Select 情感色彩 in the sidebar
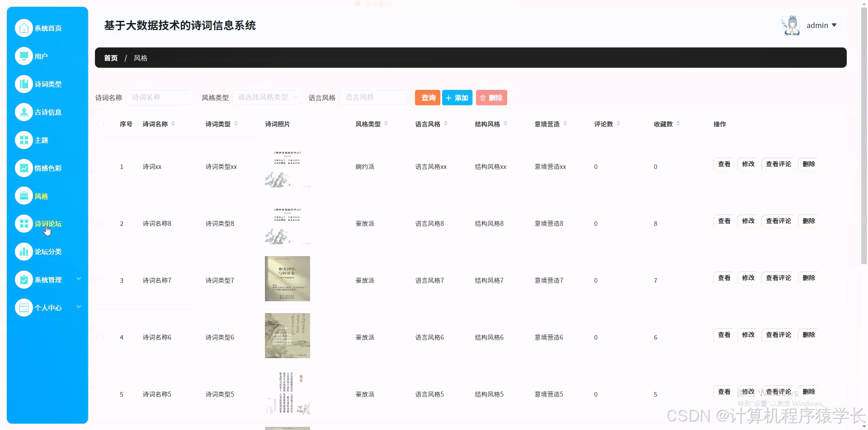Viewport: 868px width, 430px height. [x=47, y=168]
